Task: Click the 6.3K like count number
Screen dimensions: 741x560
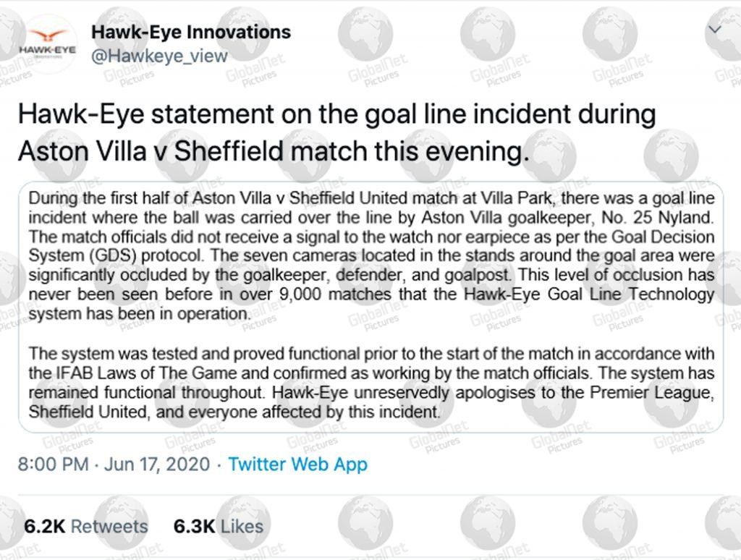Action: coord(194,527)
